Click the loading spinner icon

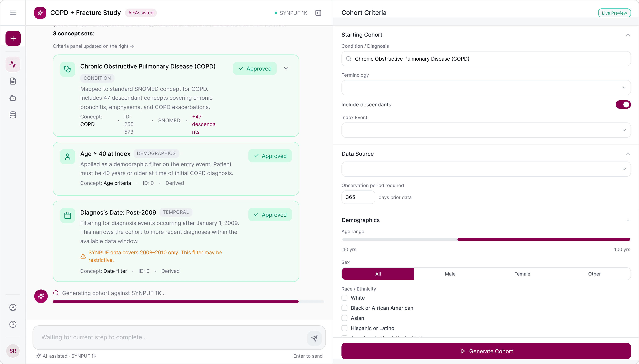coord(56,293)
